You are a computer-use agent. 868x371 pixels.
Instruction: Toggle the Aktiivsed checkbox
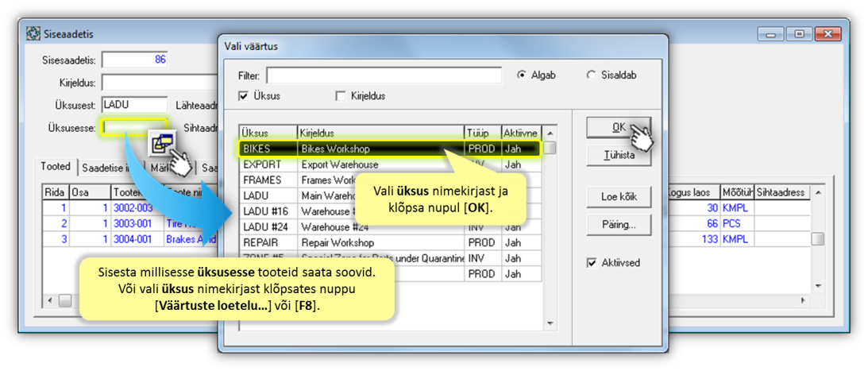pos(591,263)
